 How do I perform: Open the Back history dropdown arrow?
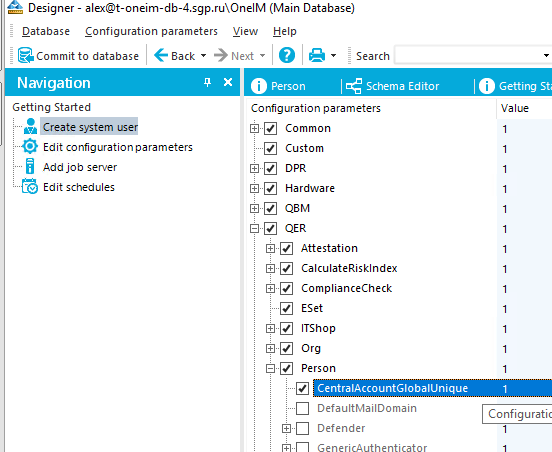203,56
